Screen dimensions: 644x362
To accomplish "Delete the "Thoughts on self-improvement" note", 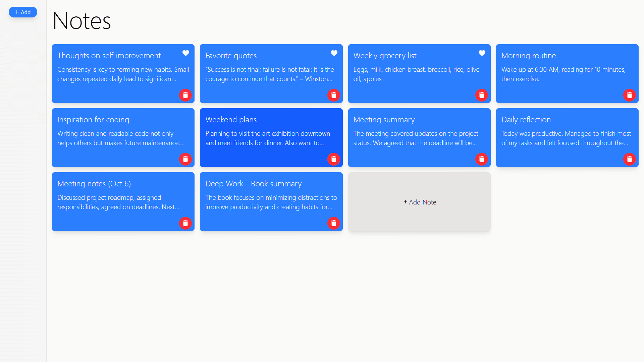I will (x=185, y=95).
